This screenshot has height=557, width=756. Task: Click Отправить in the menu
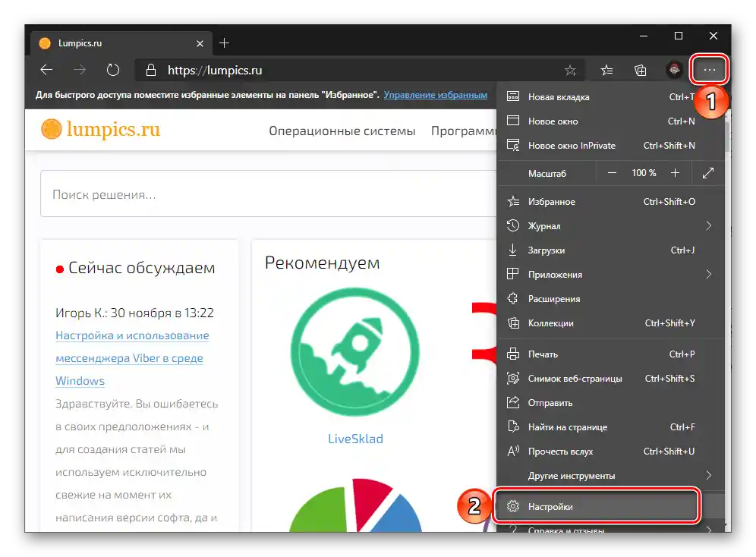(x=610, y=403)
